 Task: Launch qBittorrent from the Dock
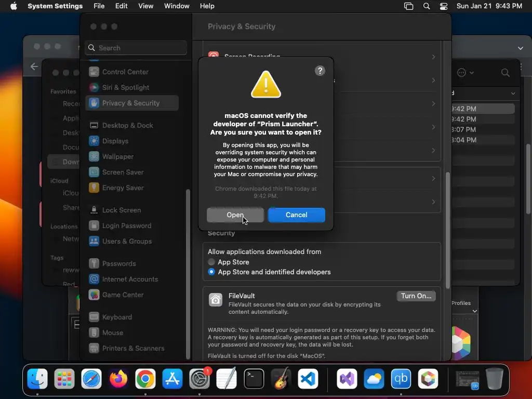(401, 379)
